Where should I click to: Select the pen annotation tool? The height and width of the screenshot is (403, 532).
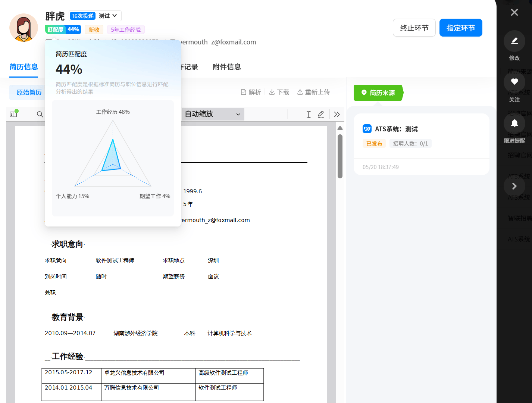[321, 114]
